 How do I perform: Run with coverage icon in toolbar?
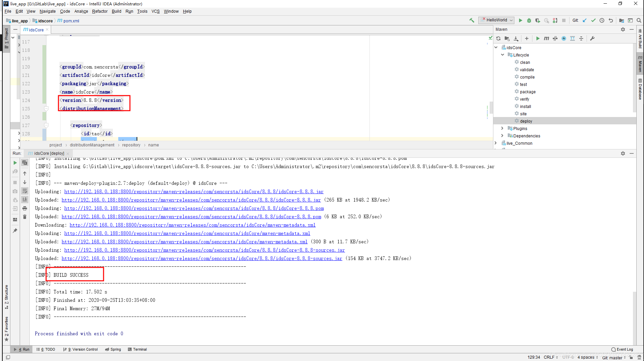pyautogui.click(x=538, y=20)
